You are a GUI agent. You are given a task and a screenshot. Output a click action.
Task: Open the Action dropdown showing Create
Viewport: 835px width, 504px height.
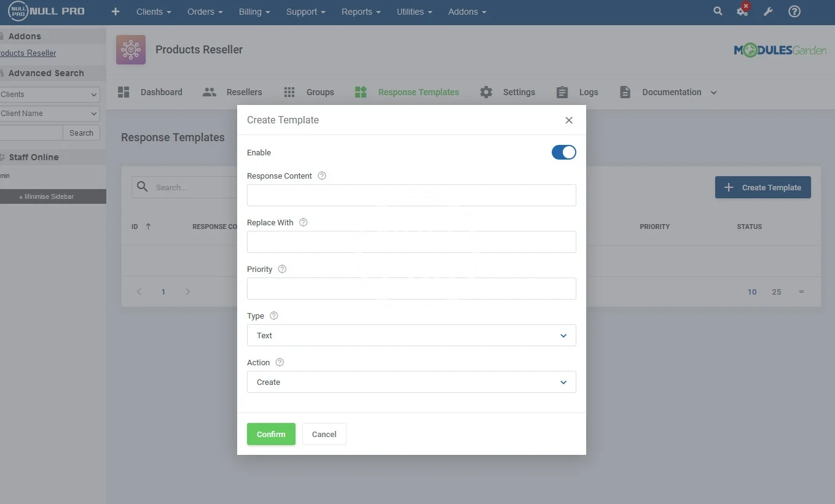coord(411,382)
